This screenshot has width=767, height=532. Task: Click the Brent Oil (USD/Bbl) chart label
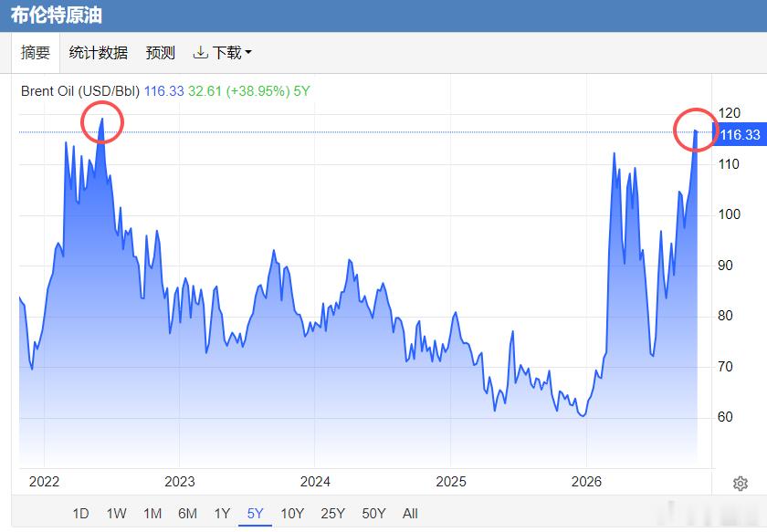point(80,91)
